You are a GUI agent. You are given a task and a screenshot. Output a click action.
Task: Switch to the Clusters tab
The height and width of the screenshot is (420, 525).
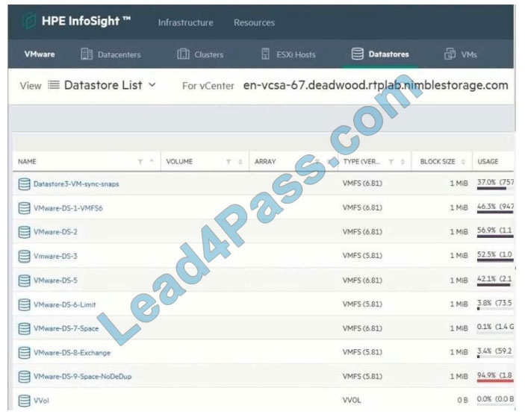tap(200, 54)
